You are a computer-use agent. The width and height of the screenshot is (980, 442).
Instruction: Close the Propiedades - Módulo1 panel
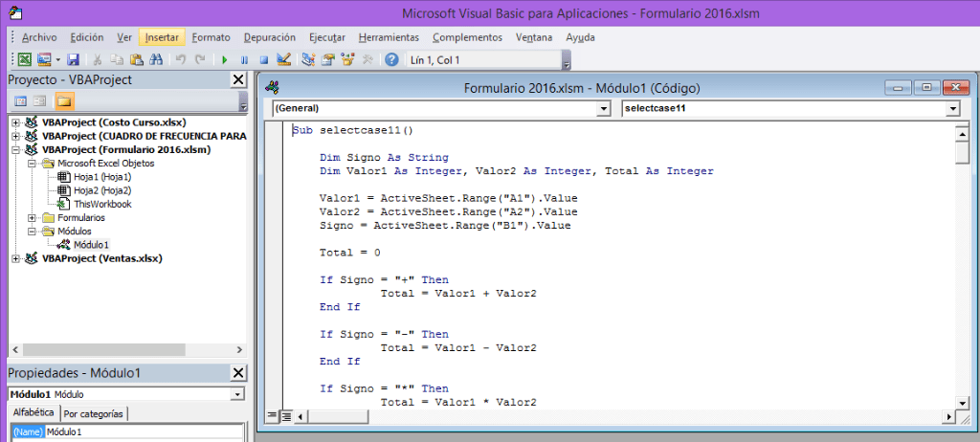coord(238,373)
